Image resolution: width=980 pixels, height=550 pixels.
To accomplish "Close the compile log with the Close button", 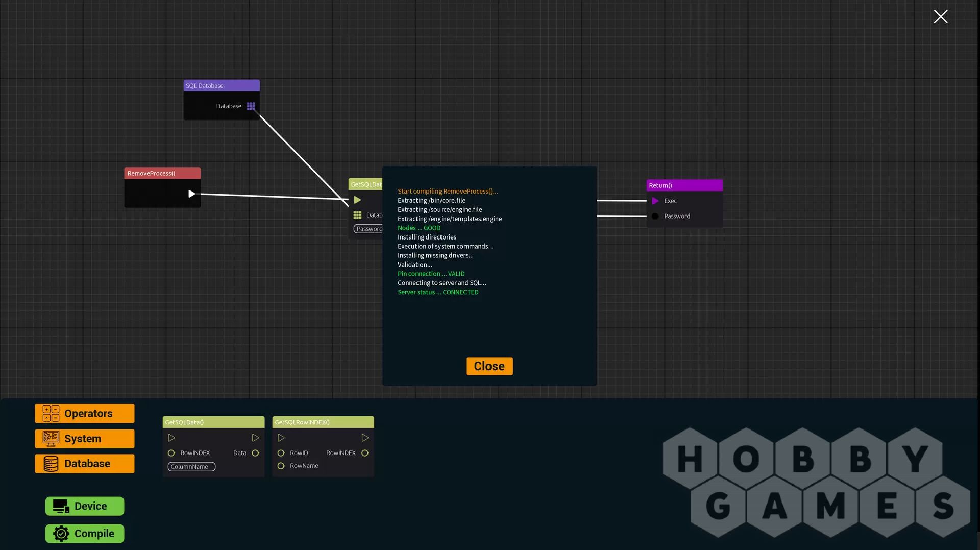I will tap(489, 366).
